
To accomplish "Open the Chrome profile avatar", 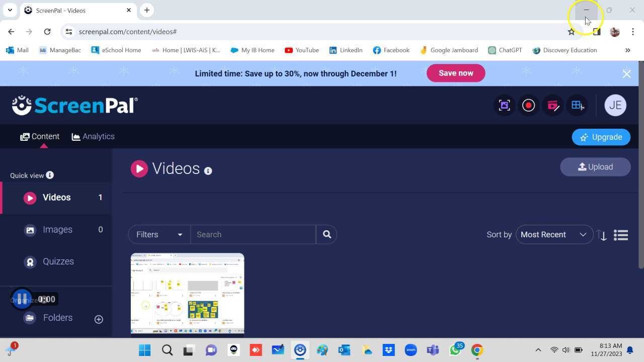I will [x=614, y=32].
